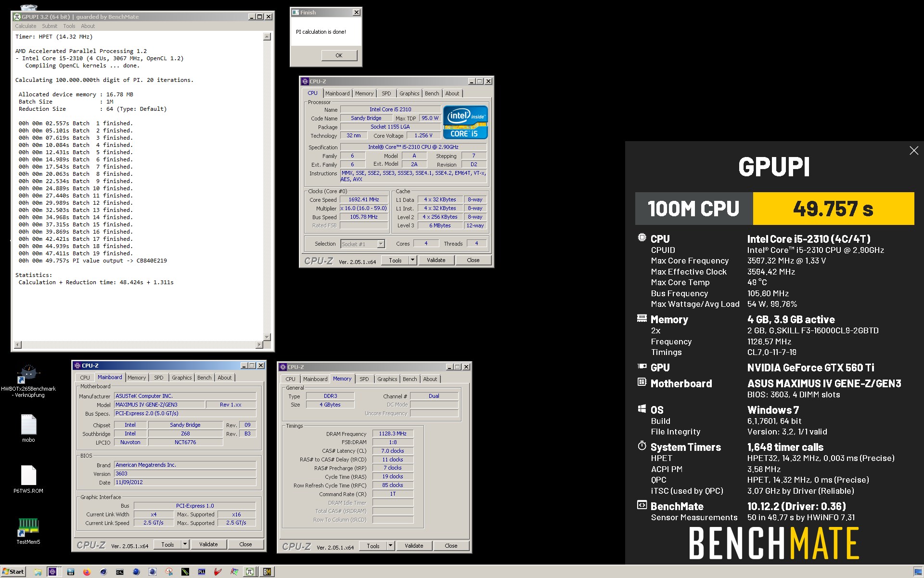Close the BenchMate GPUPI result panel
Image resolution: width=924 pixels, height=578 pixels.
[x=914, y=151]
